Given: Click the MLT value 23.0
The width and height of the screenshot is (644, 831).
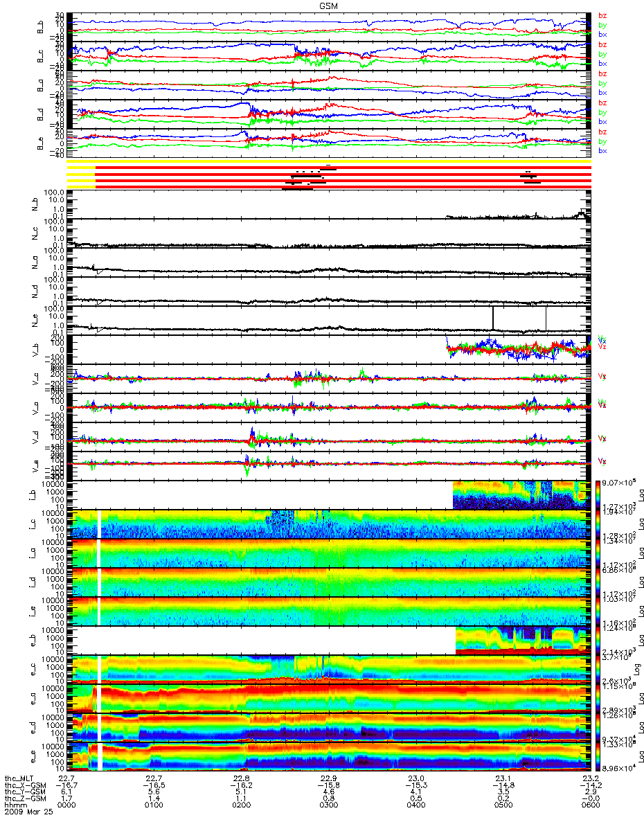Looking at the screenshot, I should pyautogui.click(x=415, y=779).
